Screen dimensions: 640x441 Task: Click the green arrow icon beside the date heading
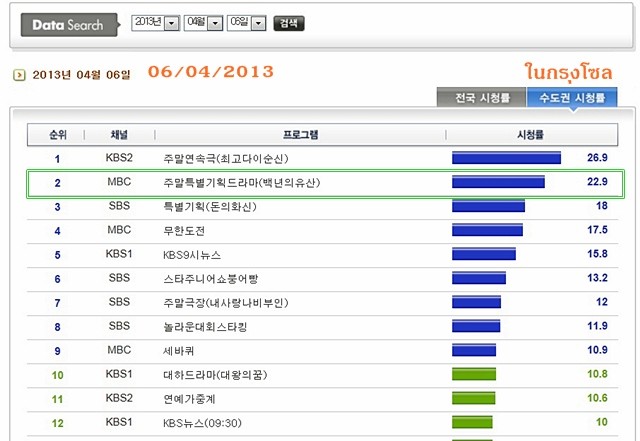19,75
